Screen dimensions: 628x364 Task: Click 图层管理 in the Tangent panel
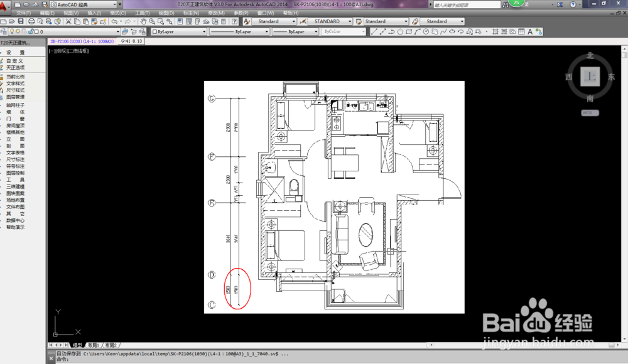[x=15, y=97]
